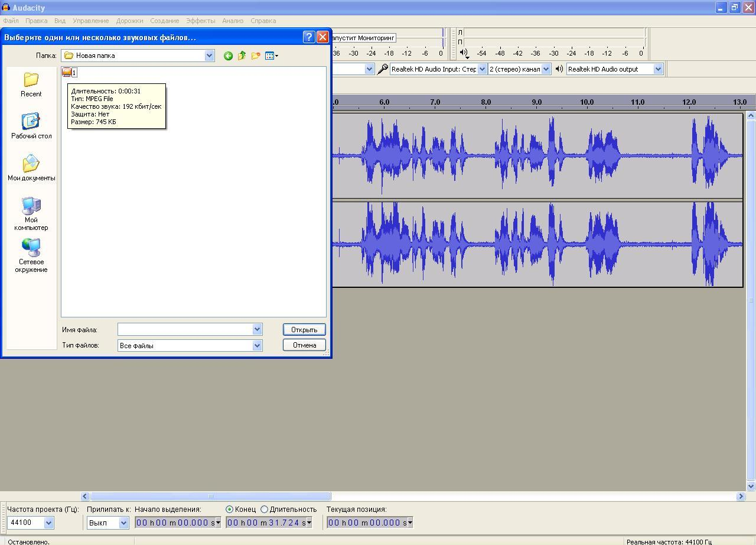
Task: Expand the Папка folder location dropdown
Action: point(209,56)
